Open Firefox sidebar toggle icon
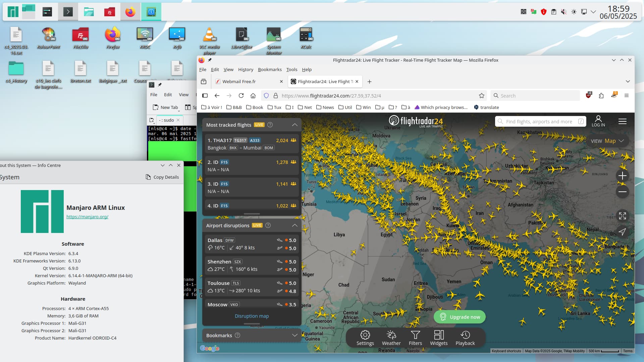644x362 pixels. tap(205, 96)
